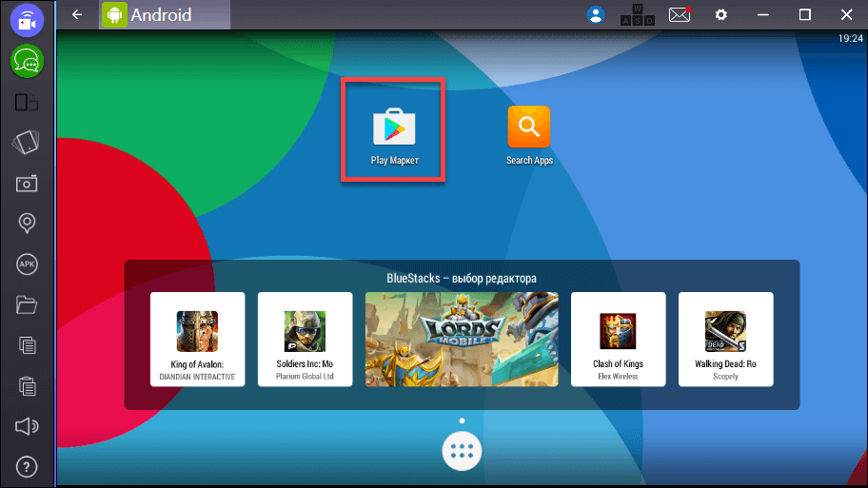Click the user account icon
Image resolution: width=868 pixels, height=488 pixels.
(x=596, y=14)
